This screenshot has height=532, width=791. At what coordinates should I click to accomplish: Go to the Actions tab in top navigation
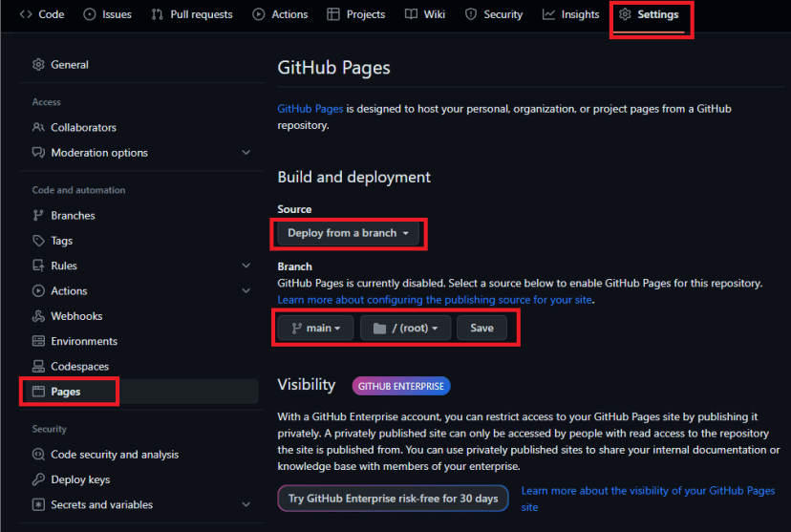point(280,14)
